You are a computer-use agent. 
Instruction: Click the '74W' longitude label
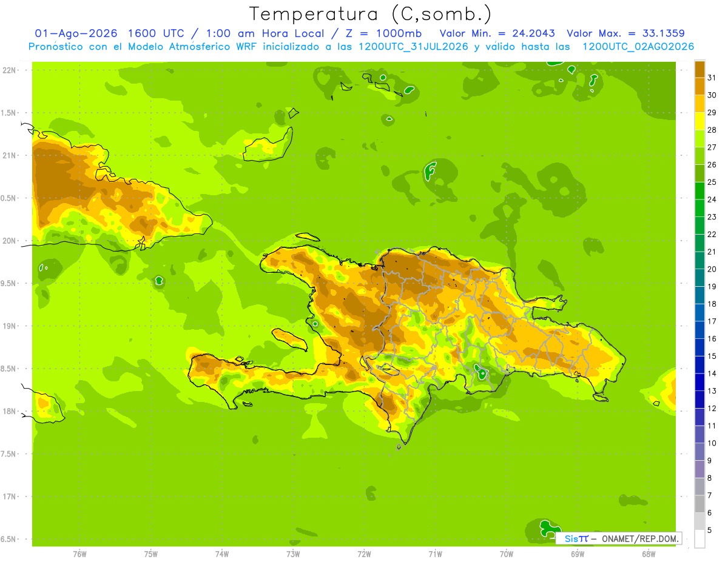coord(221,554)
